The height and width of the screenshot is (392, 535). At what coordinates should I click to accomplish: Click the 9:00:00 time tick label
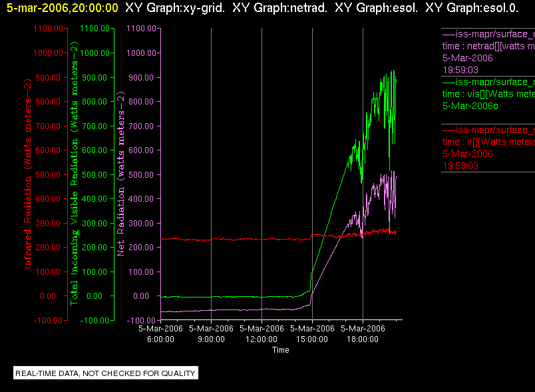[x=211, y=339]
